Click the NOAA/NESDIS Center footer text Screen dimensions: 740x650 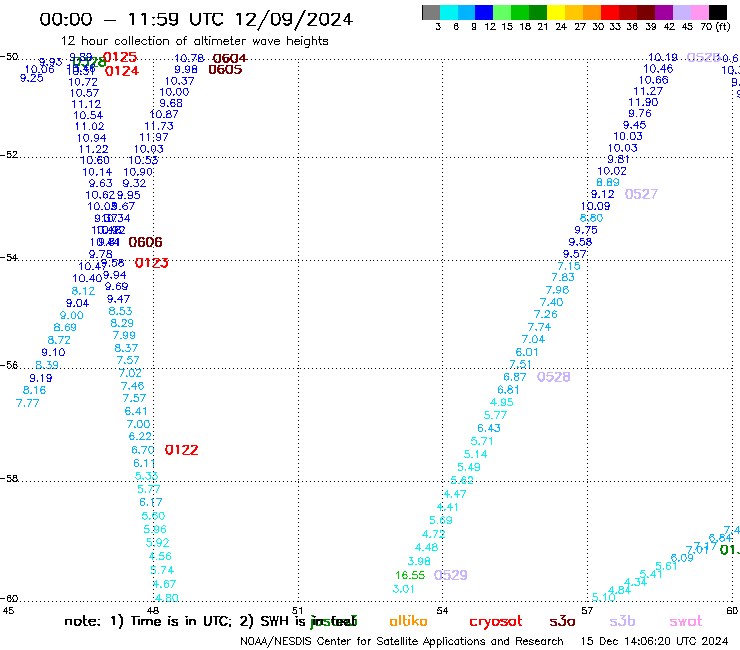click(x=402, y=642)
